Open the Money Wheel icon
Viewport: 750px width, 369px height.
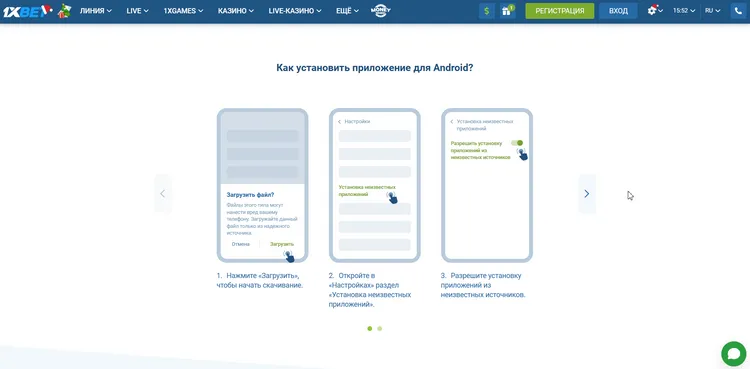(381, 11)
